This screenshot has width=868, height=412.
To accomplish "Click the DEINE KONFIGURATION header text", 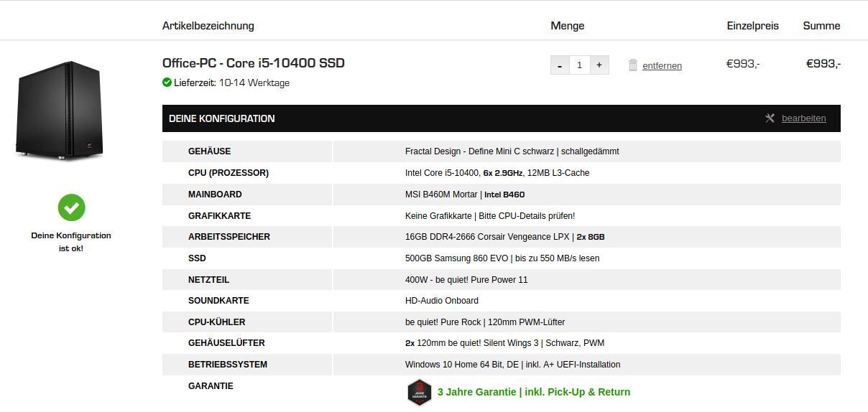I will (x=221, y=118).
